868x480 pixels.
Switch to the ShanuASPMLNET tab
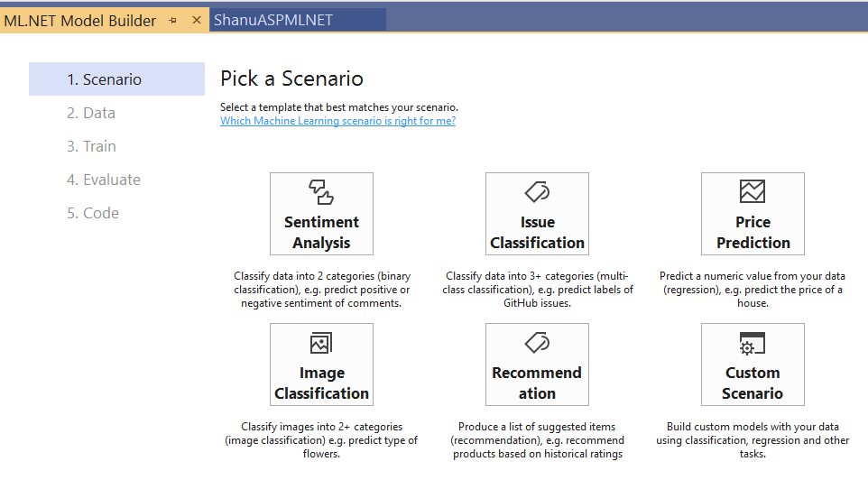pos(273,20)
